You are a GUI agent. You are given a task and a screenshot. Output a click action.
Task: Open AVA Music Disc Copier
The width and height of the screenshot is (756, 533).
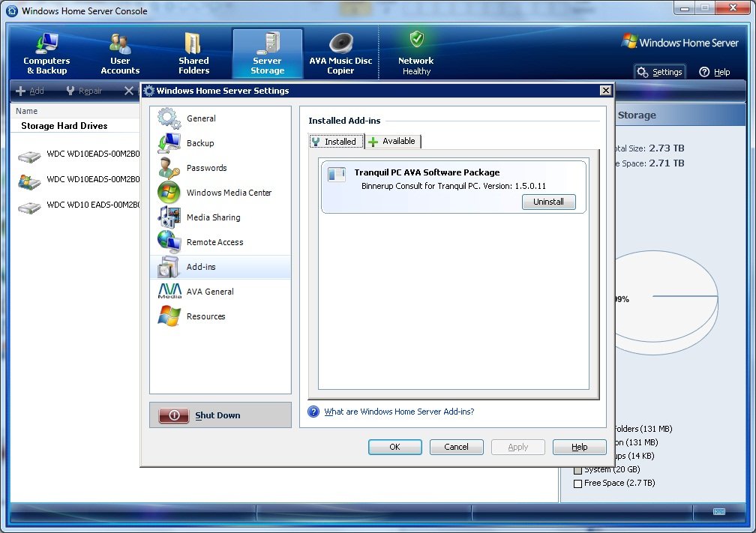340,53
